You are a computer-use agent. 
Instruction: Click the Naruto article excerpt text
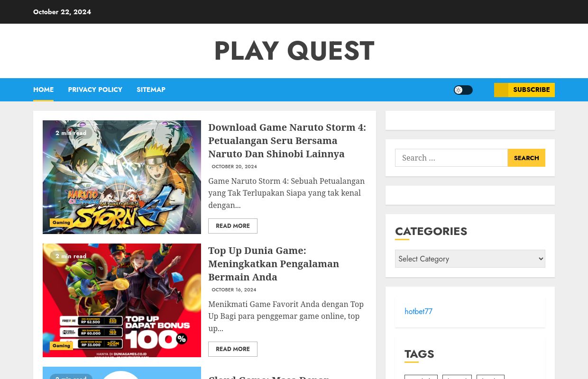286,193
